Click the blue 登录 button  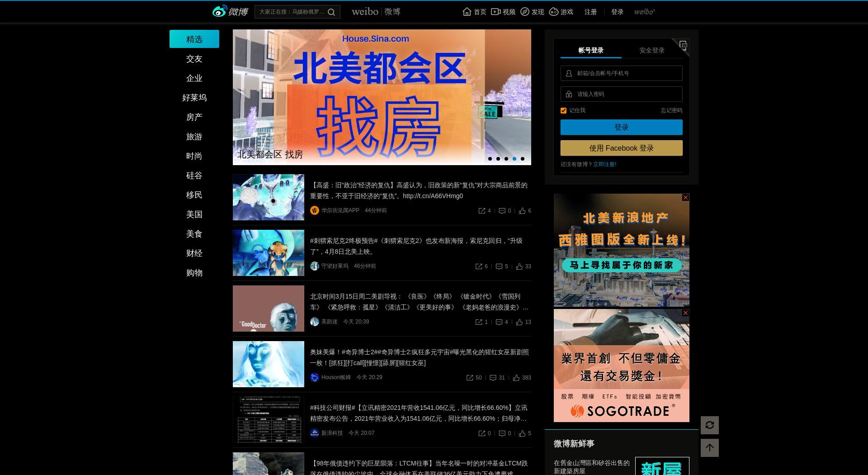(x=622, y=127)
